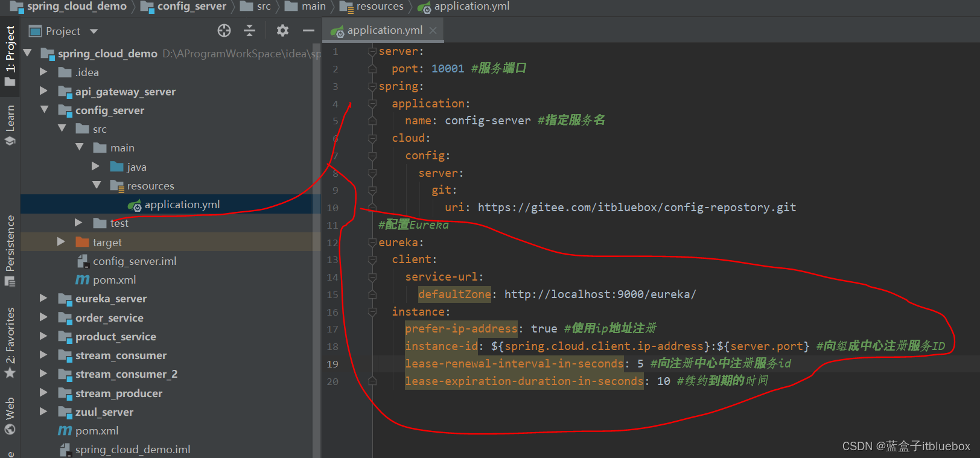Image resolution: width=980 pixels, height=458 pixels.
Task: Collapse the main folder arrow
Action: pos(80,147)
